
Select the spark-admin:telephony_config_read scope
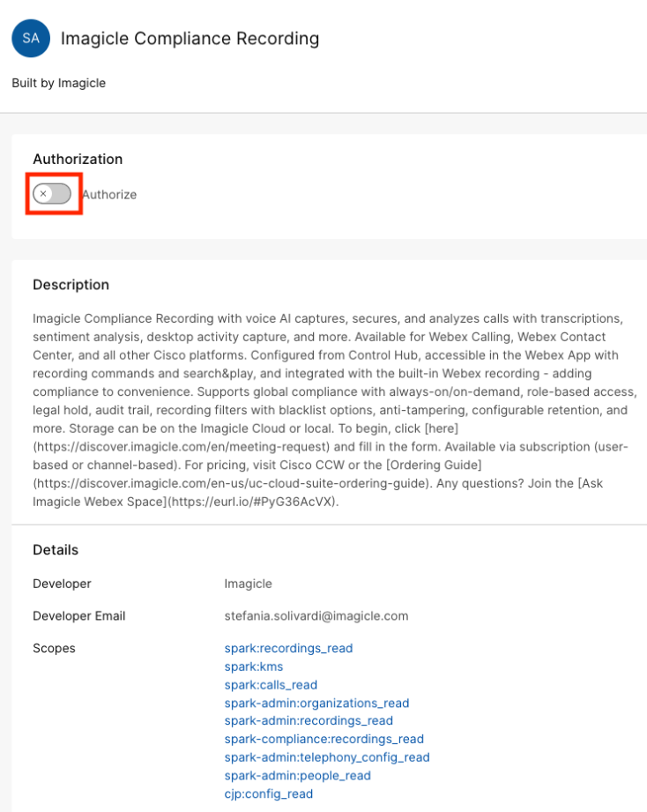pos(327,757)
